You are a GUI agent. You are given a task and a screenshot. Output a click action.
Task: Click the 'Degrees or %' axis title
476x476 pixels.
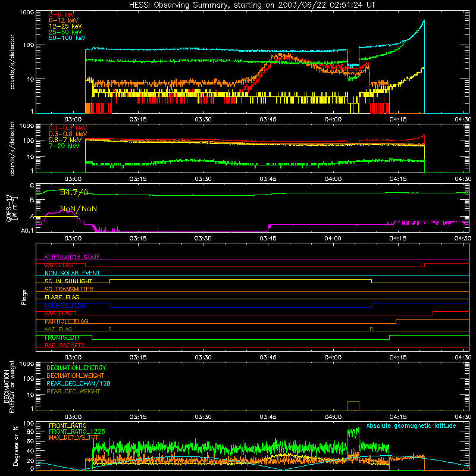(15, 446)
